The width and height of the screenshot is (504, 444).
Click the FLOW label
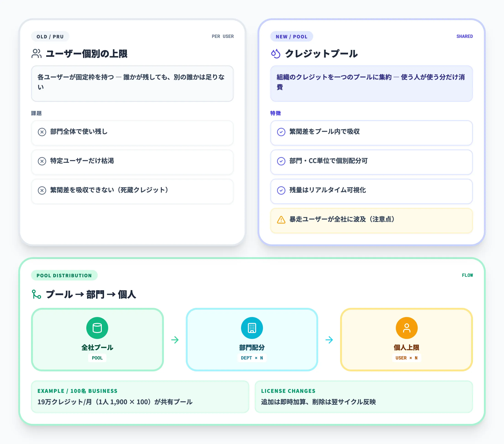(467, 275)
